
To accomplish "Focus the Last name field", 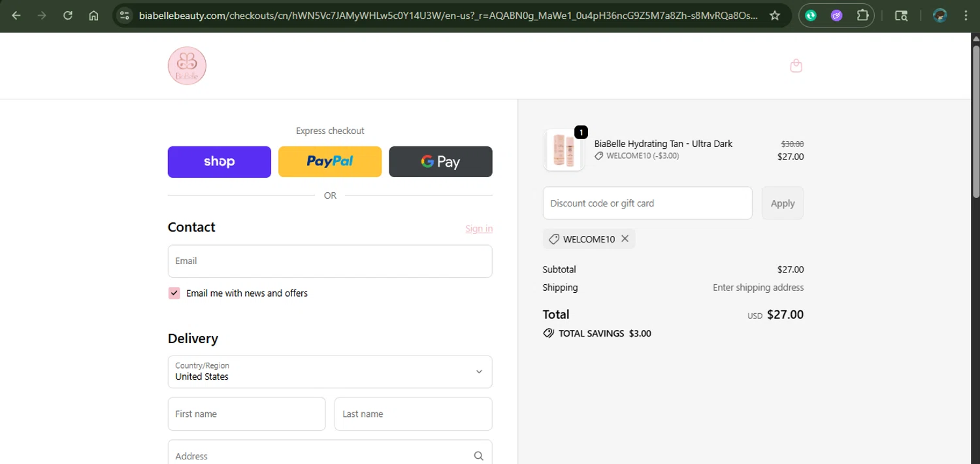I will point(413,414).
